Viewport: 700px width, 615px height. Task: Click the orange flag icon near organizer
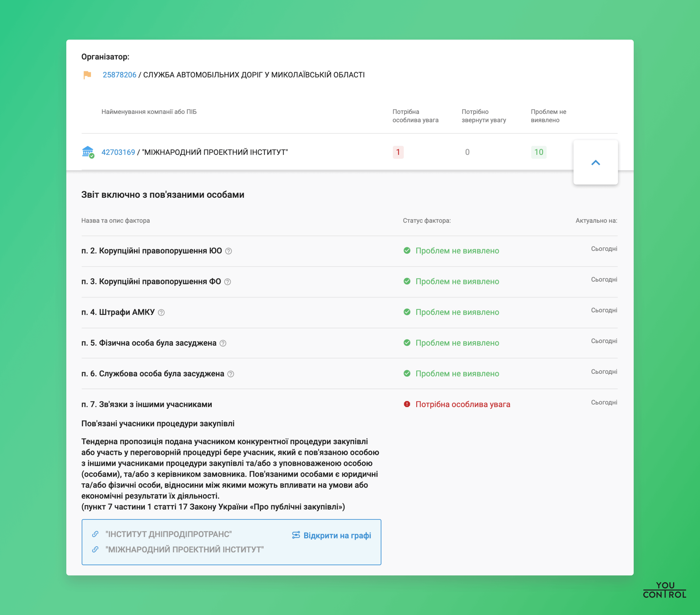click(87, 75)
